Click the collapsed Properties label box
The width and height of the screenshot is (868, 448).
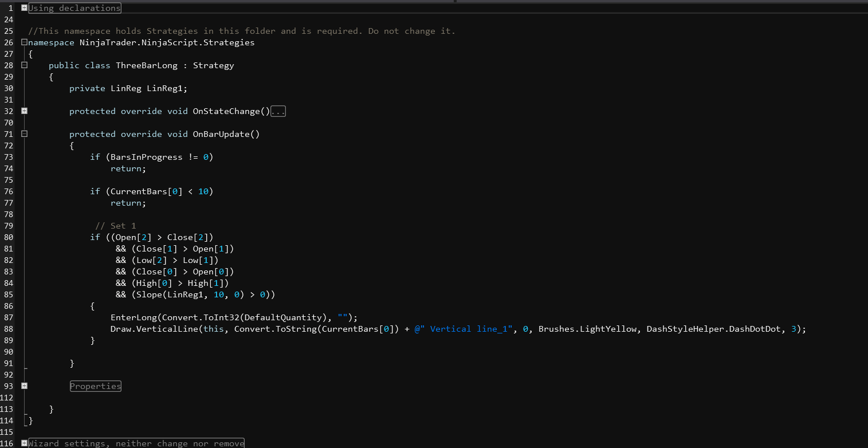[x=96, y=386]
